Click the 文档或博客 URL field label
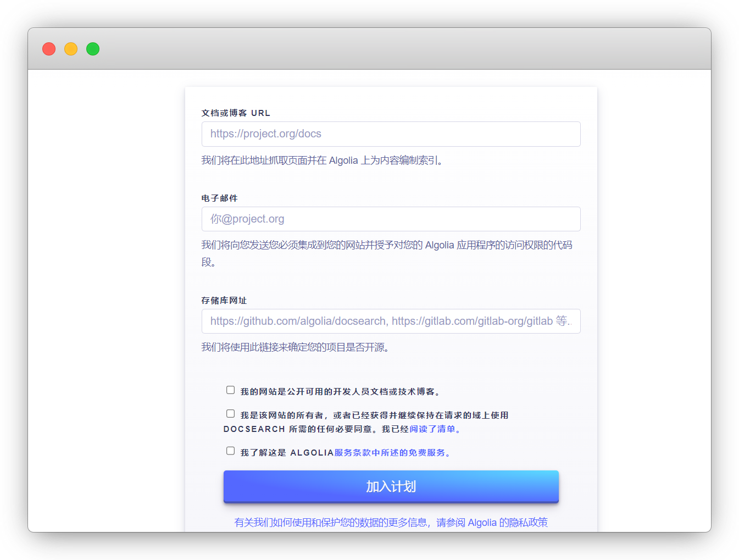This screenshot has width=739, height=560. tap(235, 113)
